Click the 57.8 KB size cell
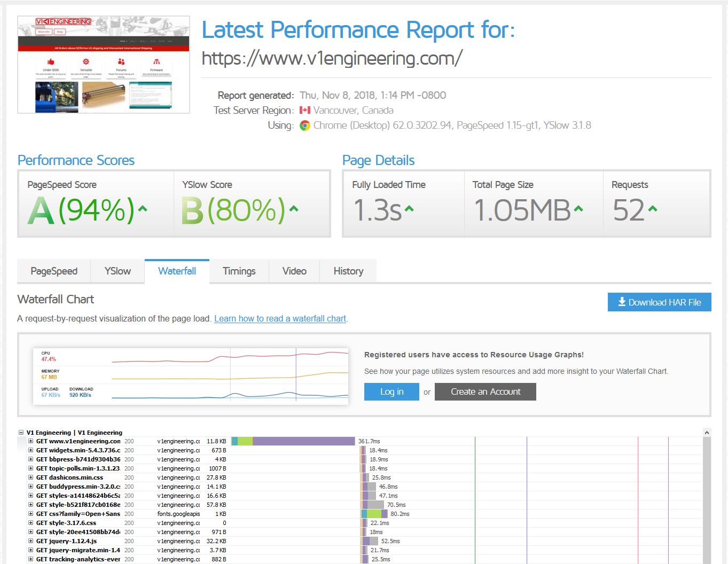Screen dimensions: 728x564 [x=216, y=505]
